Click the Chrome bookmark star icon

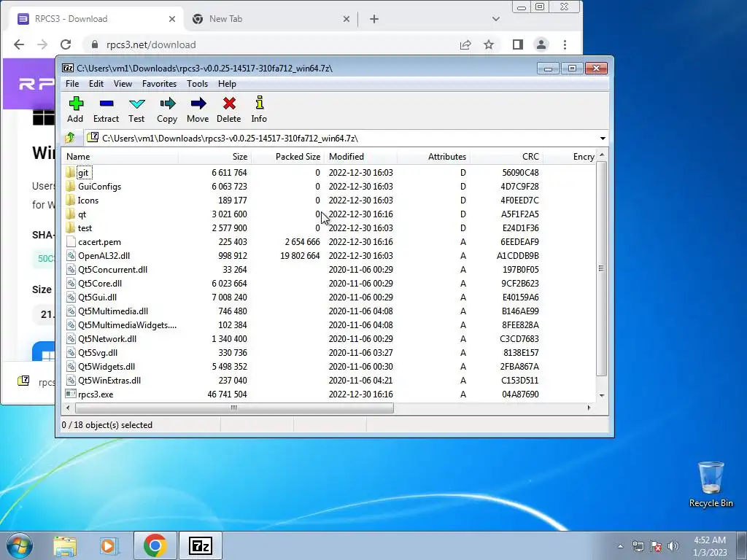[x=489, y=44]
